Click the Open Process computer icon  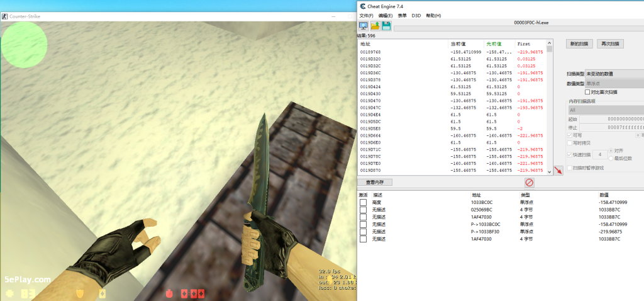(364, 26)
